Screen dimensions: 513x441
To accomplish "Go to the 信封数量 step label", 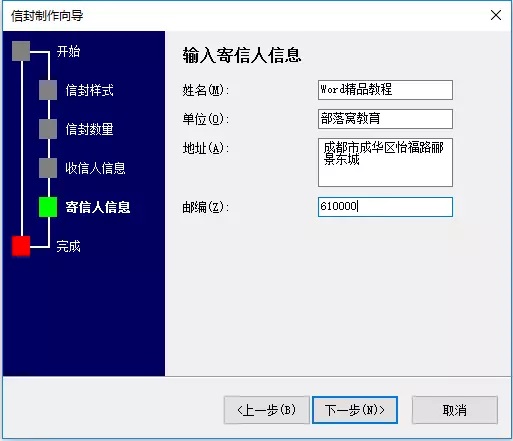I will pos(89,129).
